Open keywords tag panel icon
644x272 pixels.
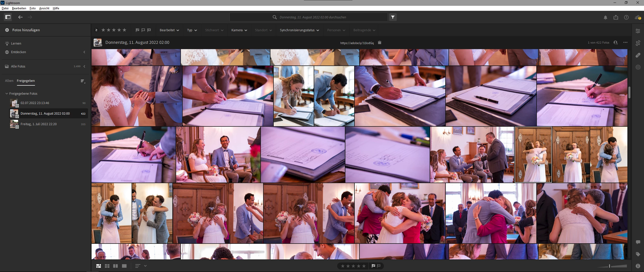(638, 254)
